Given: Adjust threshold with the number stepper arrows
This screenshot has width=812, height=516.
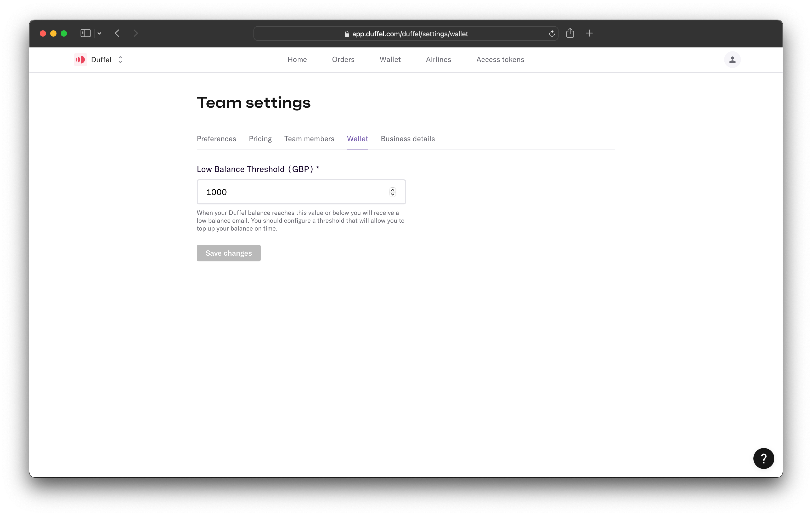Looking at the screenshot, I should tap(392, 192).
